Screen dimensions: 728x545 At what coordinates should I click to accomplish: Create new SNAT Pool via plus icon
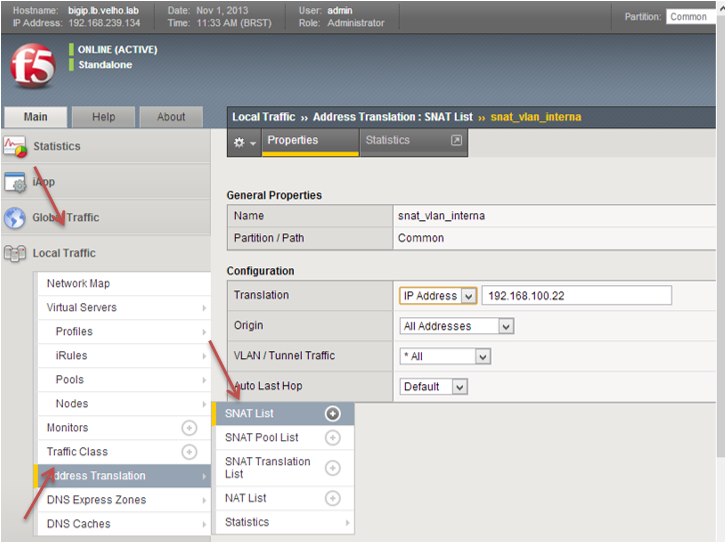tap(333, 438)
